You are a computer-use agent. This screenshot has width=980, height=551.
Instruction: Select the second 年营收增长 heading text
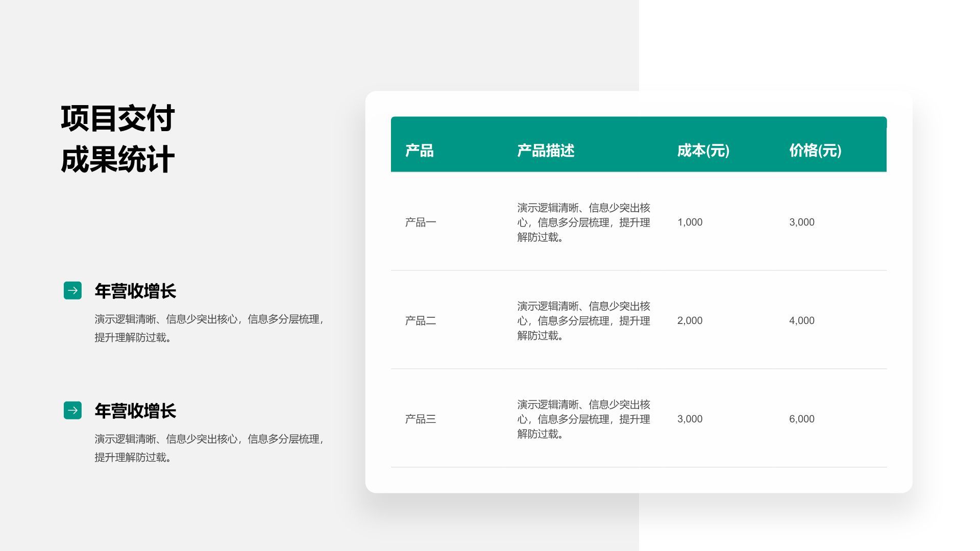pos(135,411)
